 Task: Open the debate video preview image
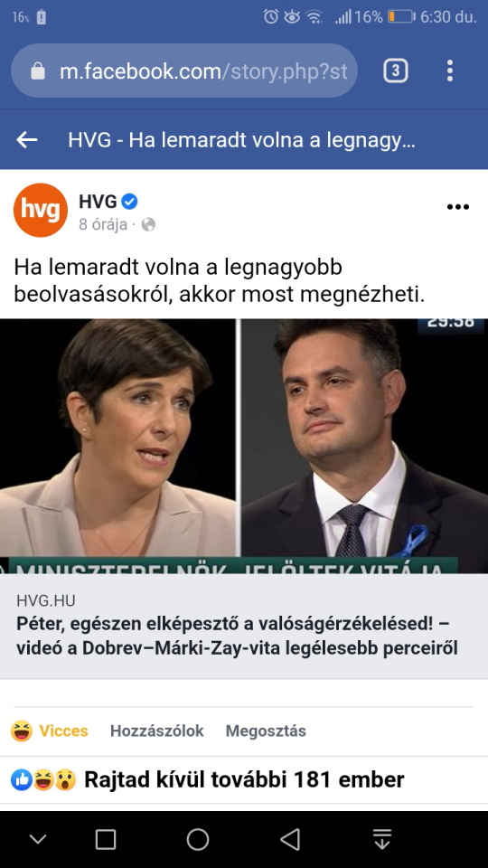coord(244,446)
